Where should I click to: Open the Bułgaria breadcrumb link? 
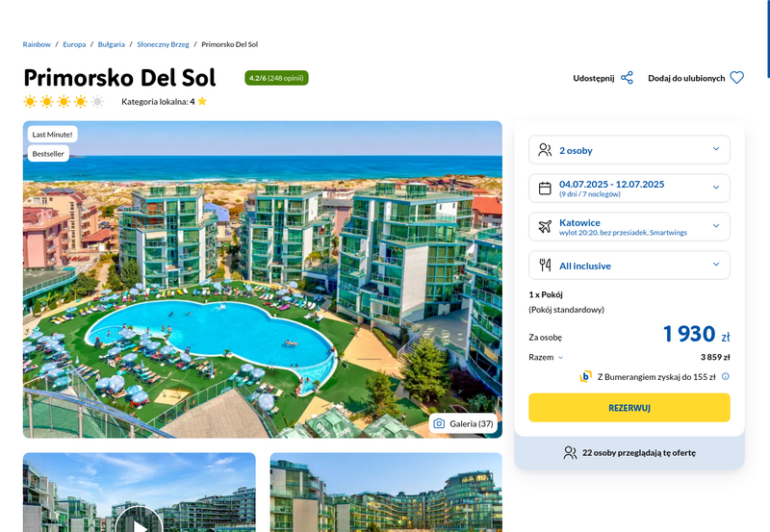pyautogui.click(x=111, y=44)
